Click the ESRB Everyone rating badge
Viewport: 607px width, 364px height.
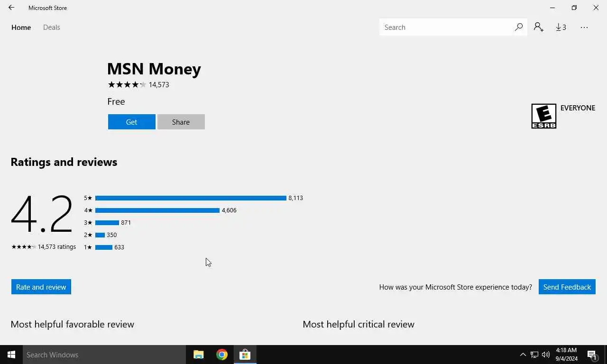click(543, 116)
